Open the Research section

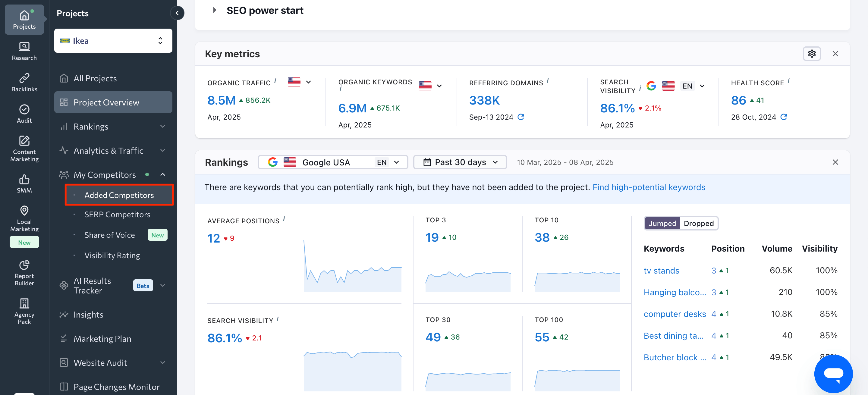[x=24, y=51]
